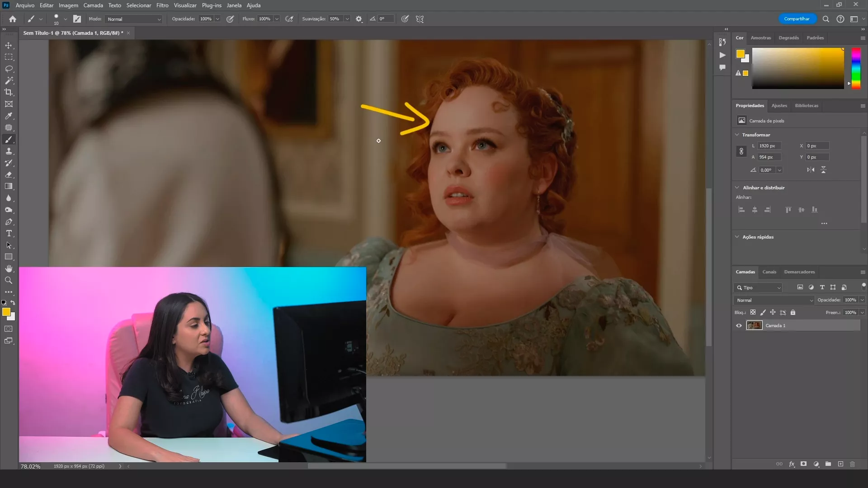Select the Hand tool

(x=9, y=268)
